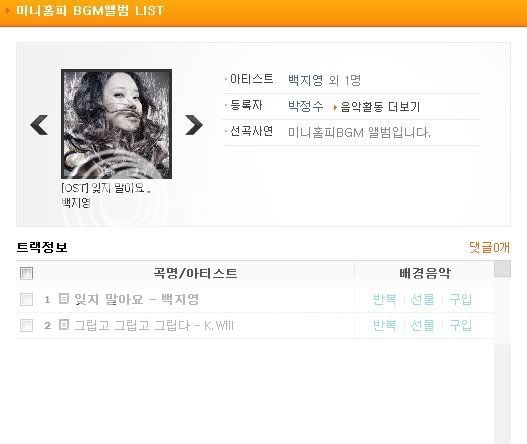Click 구입 to buy track 1
Viewport: 527px width, 444px height.
461,299
